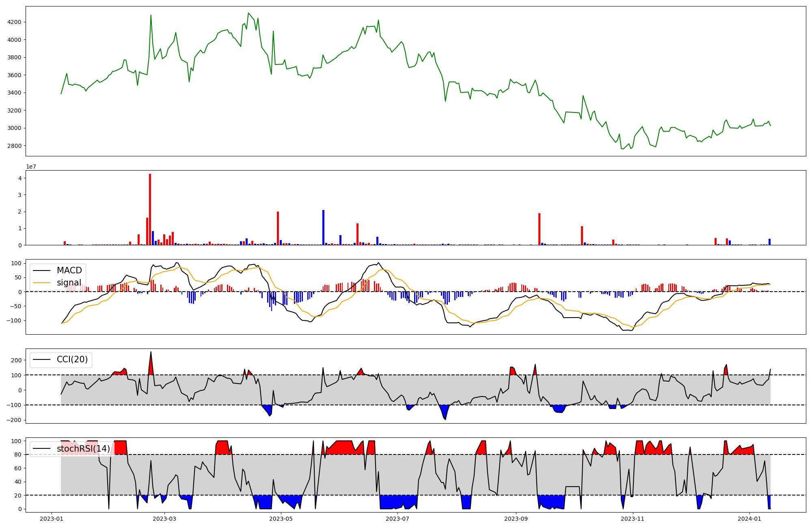Click the MACD legend label
Screen dimensions: 812x528
coord(69,270)
